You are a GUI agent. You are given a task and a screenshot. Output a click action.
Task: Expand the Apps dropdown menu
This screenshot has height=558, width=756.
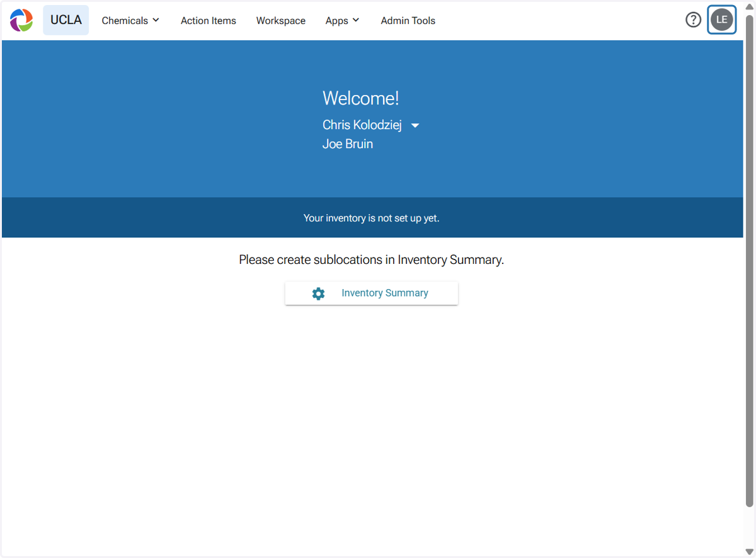pyautogui.click(x=342, y=20)
